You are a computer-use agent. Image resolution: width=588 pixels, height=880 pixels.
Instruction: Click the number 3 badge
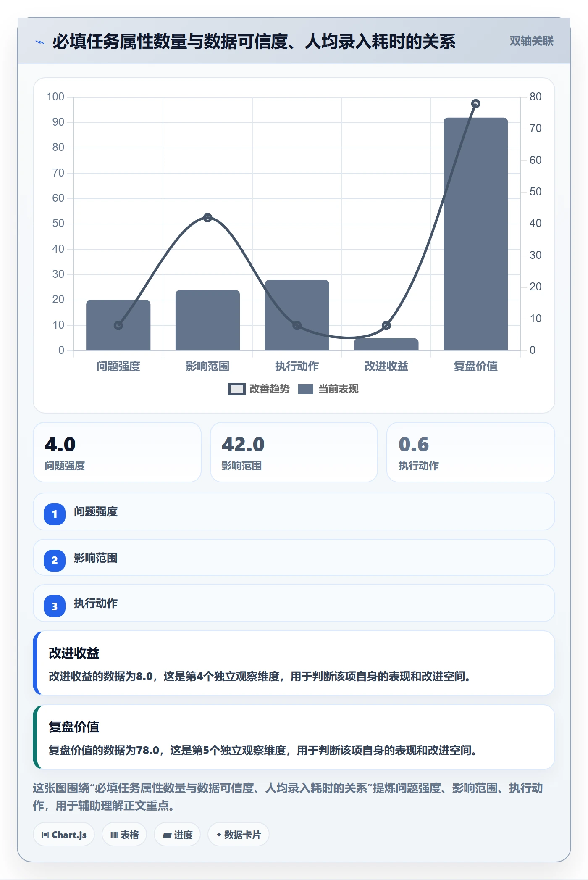[x=55, y=606]
